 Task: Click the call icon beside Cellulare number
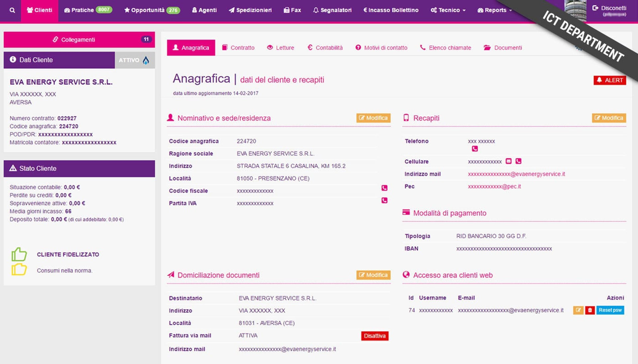518,161
